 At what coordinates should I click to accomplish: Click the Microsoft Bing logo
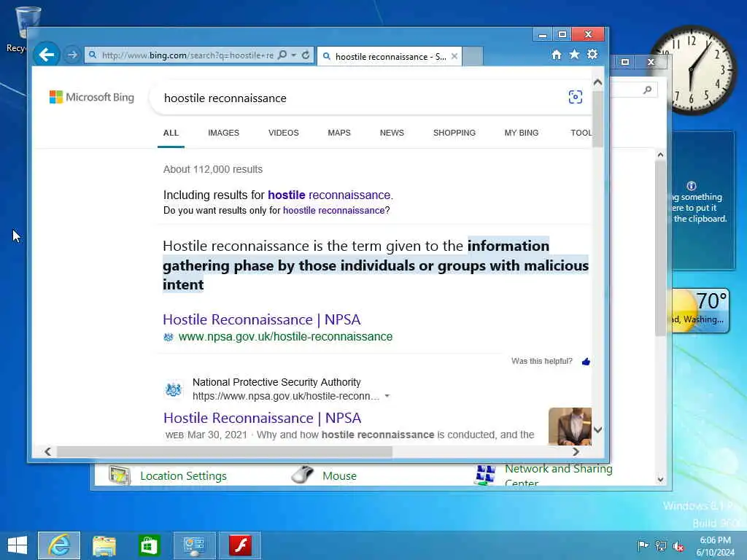(x=92, y=97)
